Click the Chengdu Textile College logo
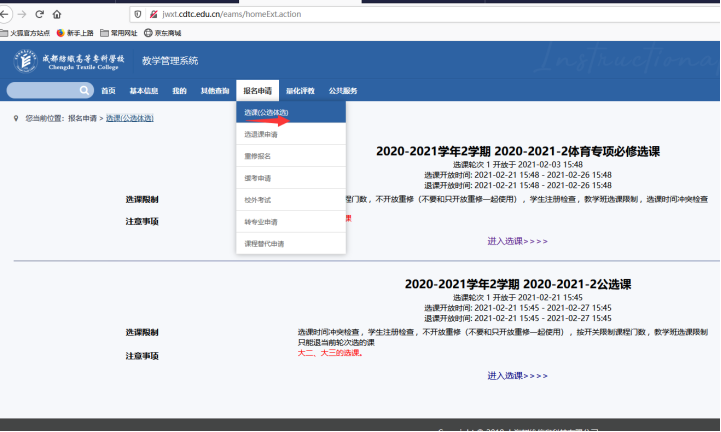The width and height of the screenshot is (721, 432). click(x=69, y=60)
